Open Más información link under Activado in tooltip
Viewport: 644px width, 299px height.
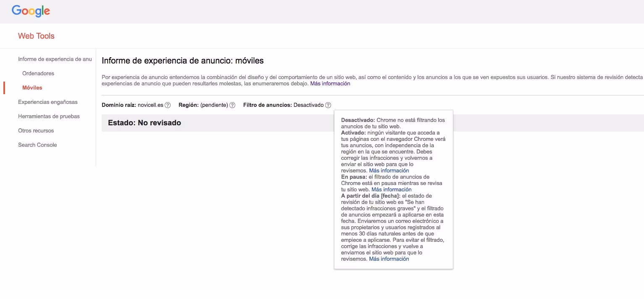389,171
